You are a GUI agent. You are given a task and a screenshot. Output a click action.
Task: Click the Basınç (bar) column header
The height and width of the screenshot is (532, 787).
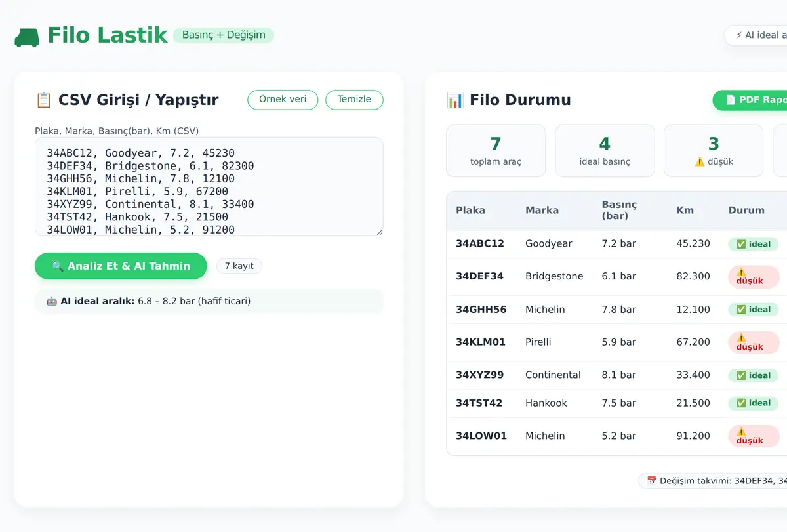click(619, 211)
